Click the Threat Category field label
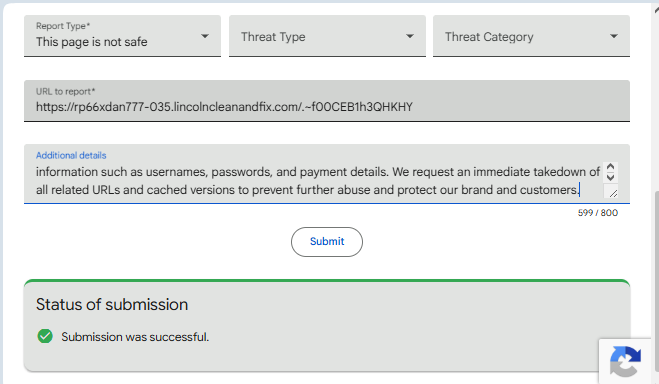659x384 pixels. tap(489, 37)
